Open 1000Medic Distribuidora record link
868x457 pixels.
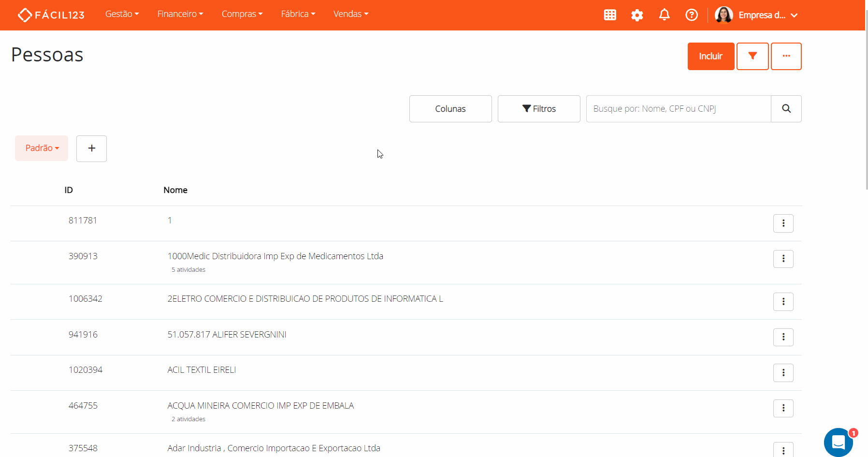(275, 256)
